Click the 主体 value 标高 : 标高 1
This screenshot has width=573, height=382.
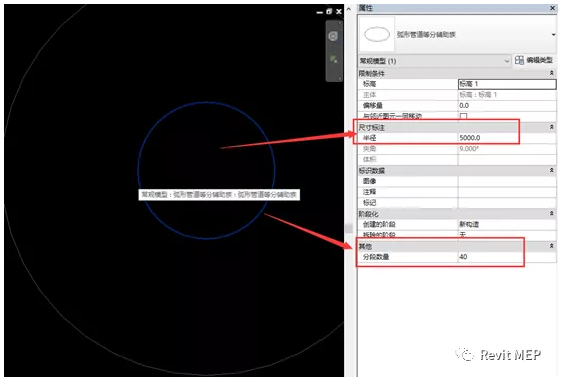(507, 95)
